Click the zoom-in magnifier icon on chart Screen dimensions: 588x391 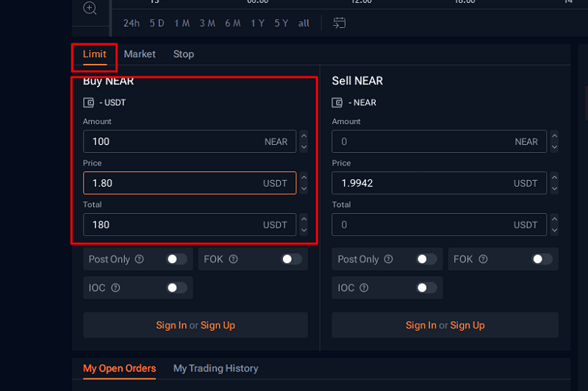pos(90,8)
